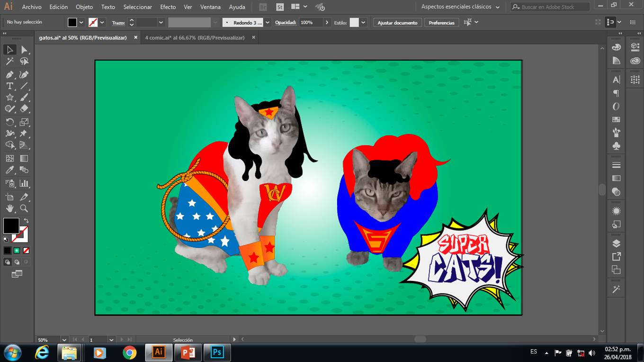Open the Stroke panel icon
Viewport: 644px width, 362px height.
616,165
